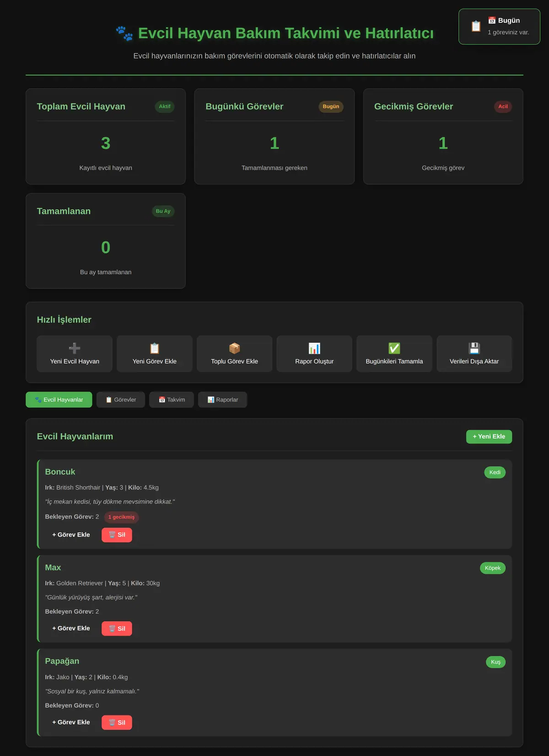Click the Aktif badge on Toplam Evcil Hayvan

(x=165, y=107)
